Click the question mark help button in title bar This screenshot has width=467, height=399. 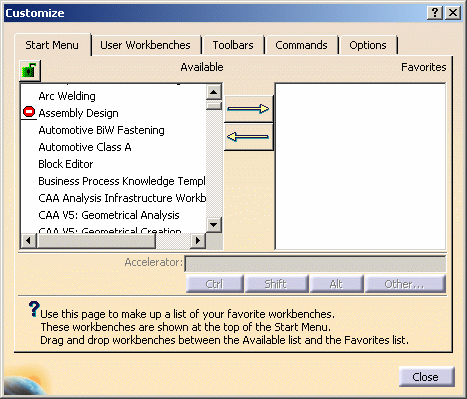435,13
